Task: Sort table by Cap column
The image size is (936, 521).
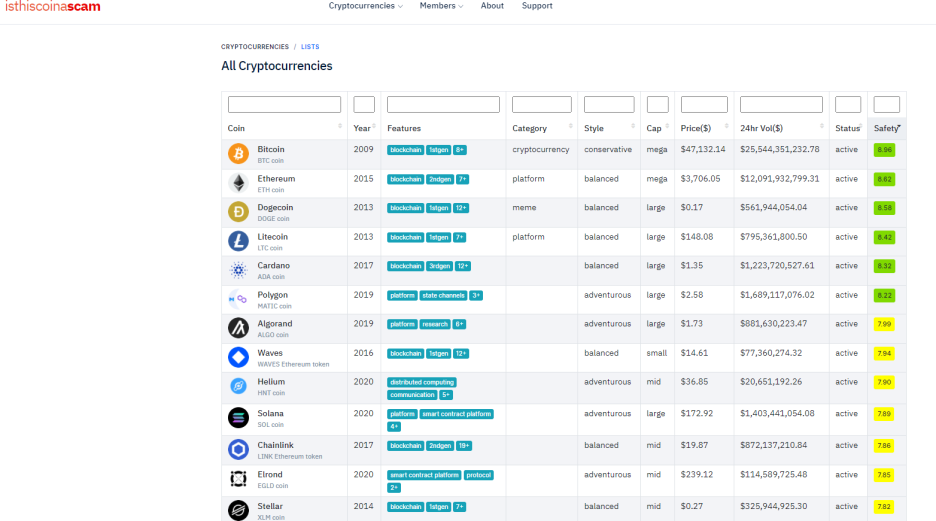Action: click(x=657, y=128)
